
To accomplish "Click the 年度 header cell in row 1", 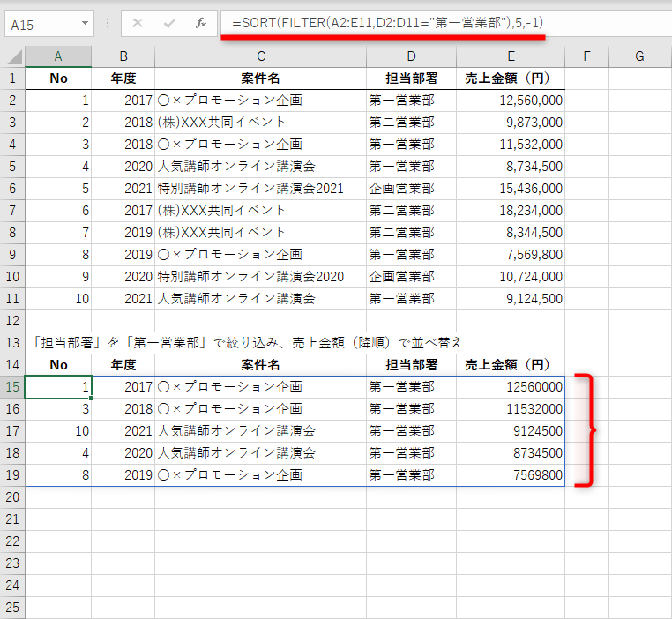I will 123,78.
